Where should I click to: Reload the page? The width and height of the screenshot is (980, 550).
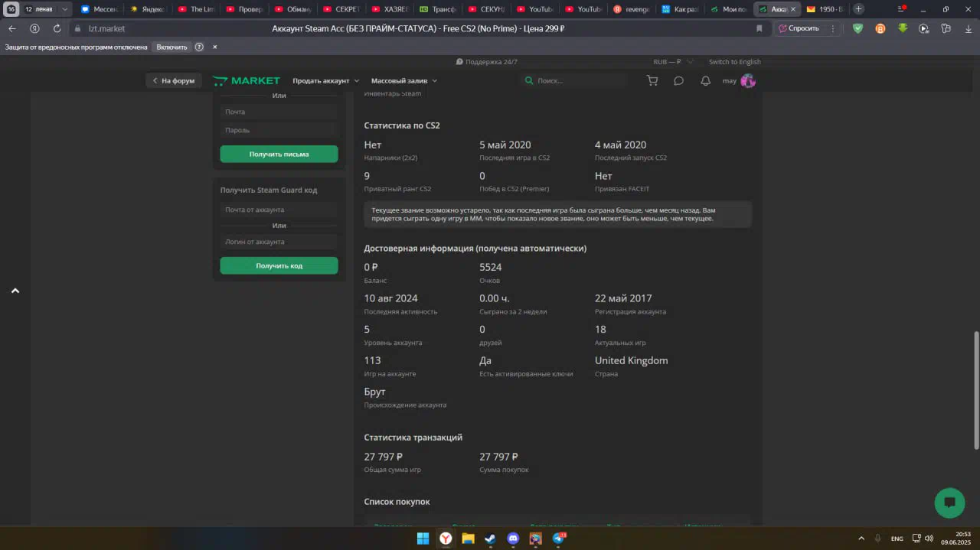pyautogui.click(x=57, y=28)
